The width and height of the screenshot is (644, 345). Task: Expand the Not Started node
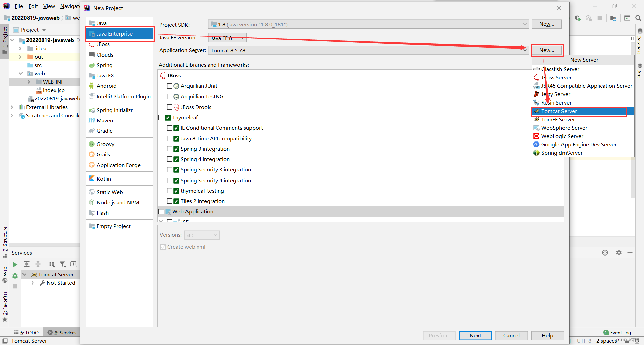33,283
